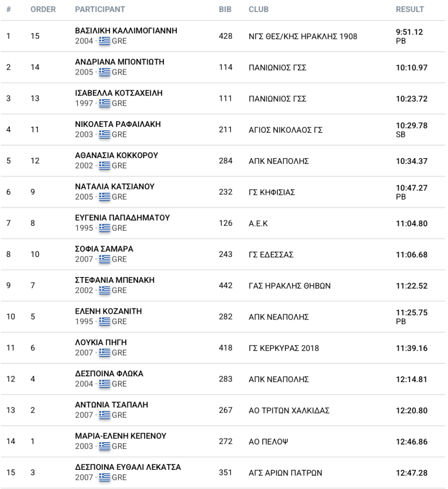This screenshot has height=489, width=448.
Task: Click the PARTICIPANT column header
Action: (x=100, y=10)
